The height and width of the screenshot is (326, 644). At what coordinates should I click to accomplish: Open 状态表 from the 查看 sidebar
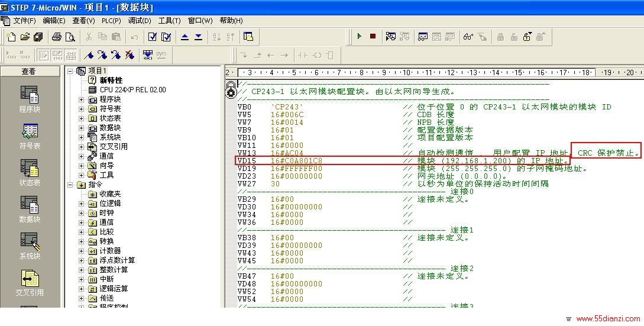click(30, 173)
